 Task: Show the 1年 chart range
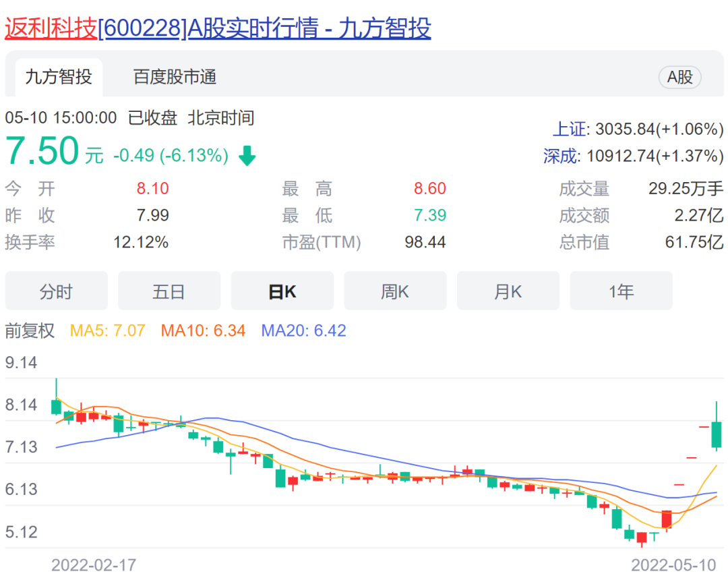[621, 291]
